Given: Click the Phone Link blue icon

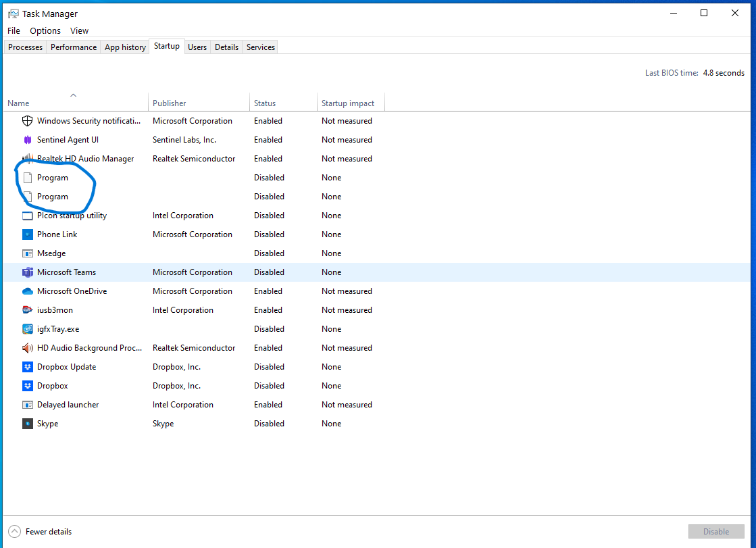Looking at the screenshot, I should [x=28, y=234].
